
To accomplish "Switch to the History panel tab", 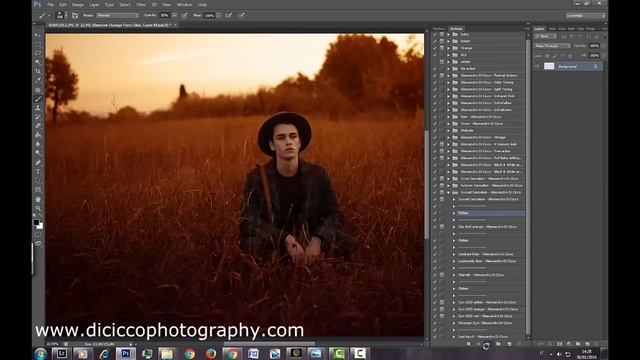I will tap(439, 29).
